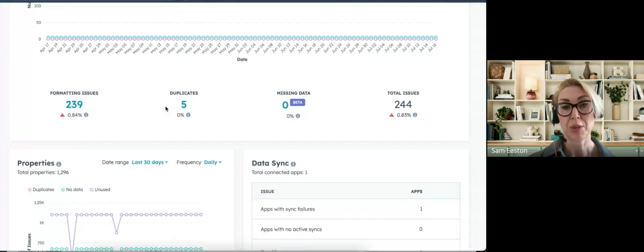Viewport: 644px width, 252px height.
Task: Select the Apps with no active syncs row
Action: point(356,229)
